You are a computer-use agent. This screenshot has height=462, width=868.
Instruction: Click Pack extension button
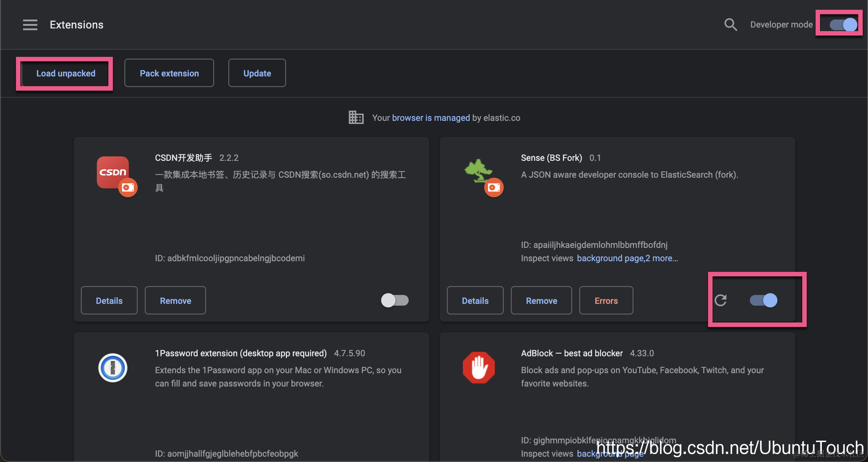169,73
